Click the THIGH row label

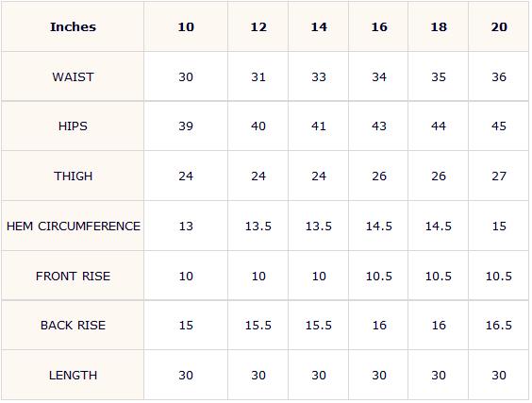tap(73, 176)
